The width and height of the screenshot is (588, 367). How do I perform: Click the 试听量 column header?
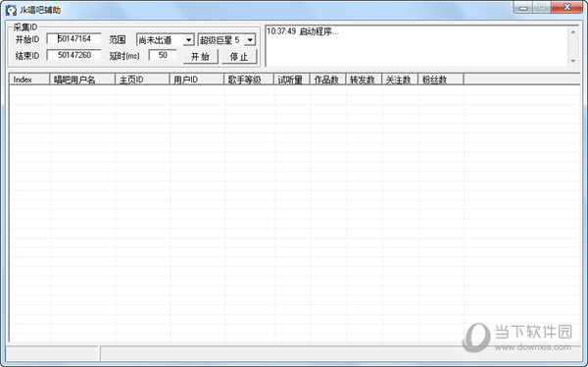point(292,79)
